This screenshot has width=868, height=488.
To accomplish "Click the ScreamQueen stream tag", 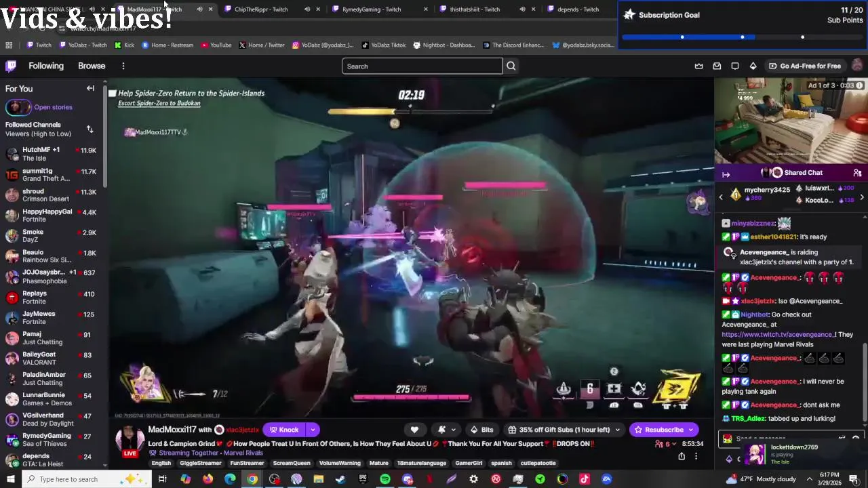I will (x=292, y=463).
